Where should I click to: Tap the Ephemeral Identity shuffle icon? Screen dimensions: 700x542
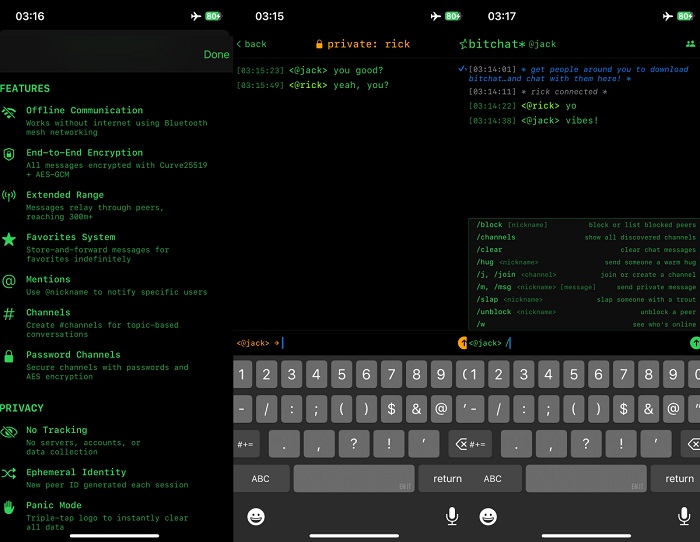click(9, 473)
